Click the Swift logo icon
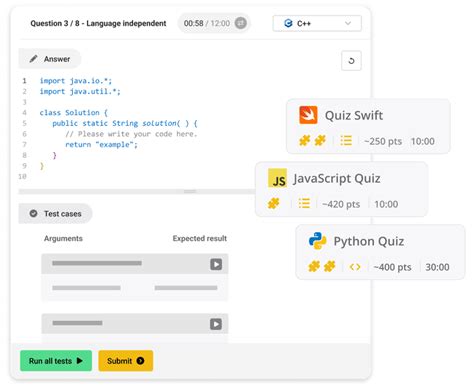The height and width of the screenshot is (388, 474). (x=308, y=115)
